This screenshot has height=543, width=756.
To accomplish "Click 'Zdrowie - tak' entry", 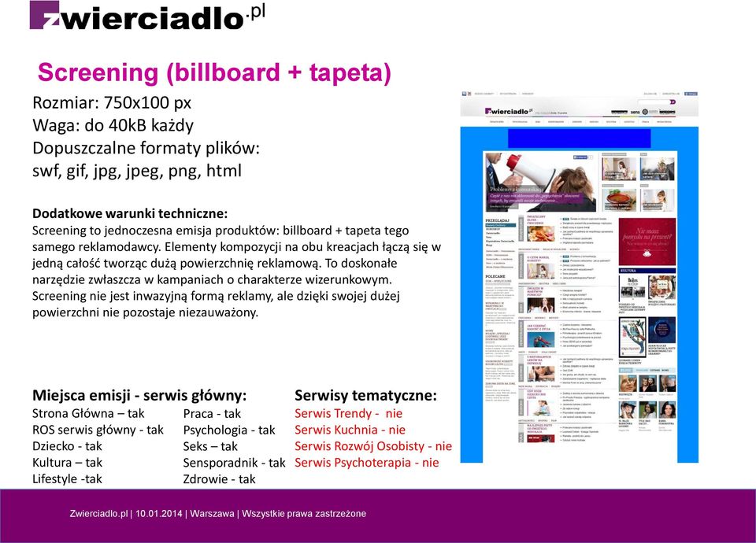I will point(220,479).
